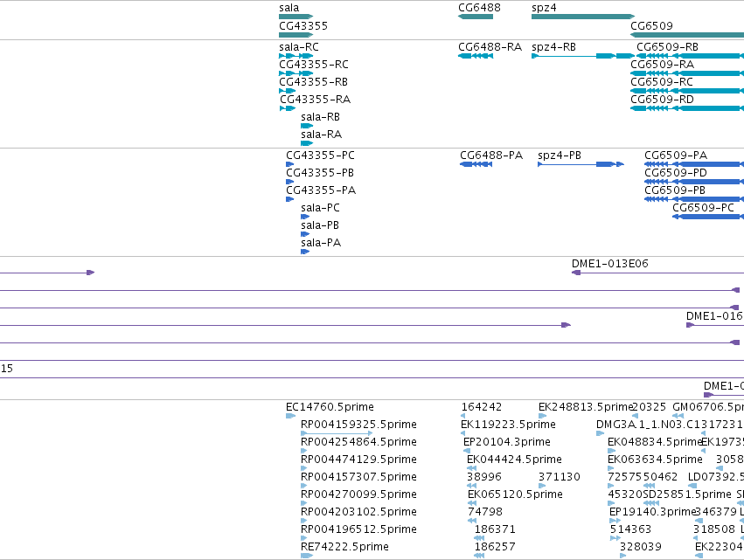Click the CG43355 gene label

[x=303, y=25]
